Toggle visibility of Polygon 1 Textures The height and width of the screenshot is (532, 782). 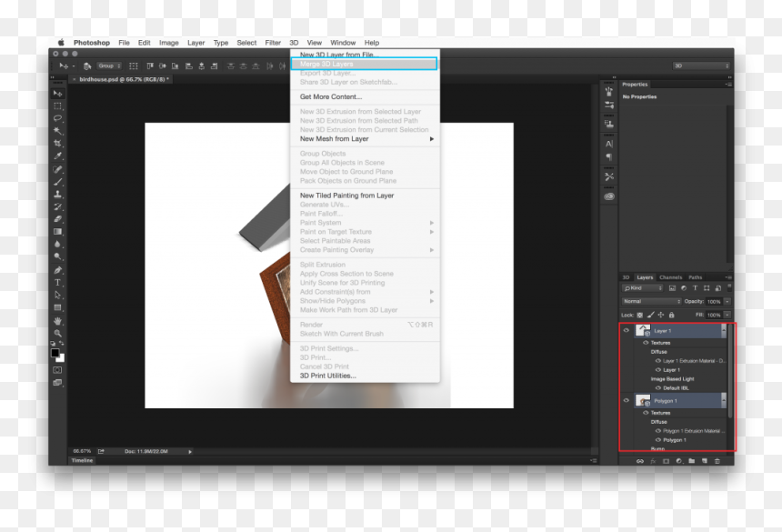click(646, 413)
